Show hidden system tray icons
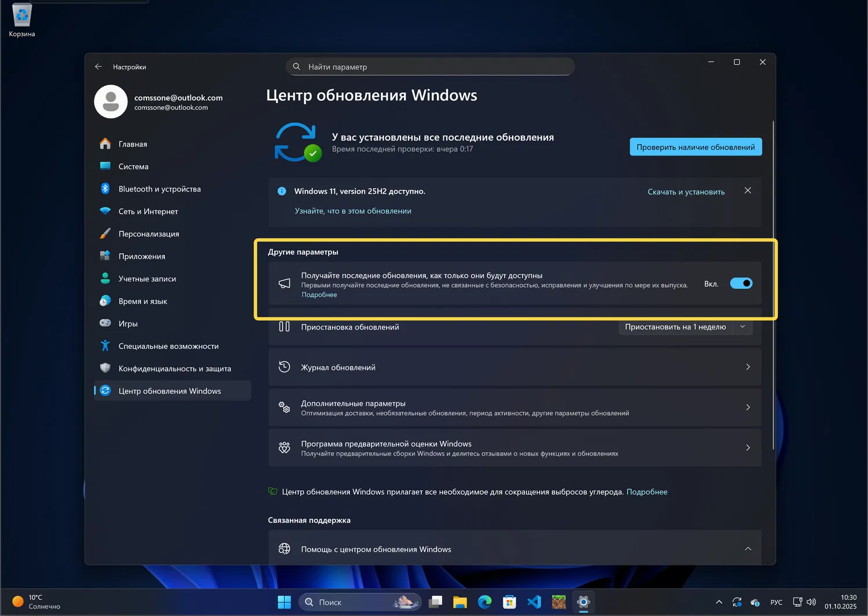Image resolution: width=868 pixels, height=616 pixels. point(719,602)
